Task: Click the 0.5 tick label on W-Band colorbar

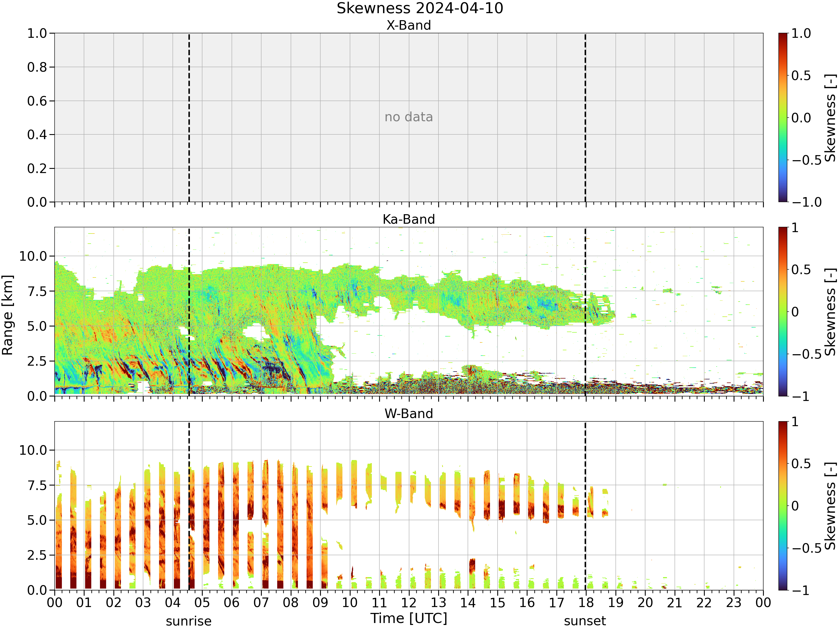Action: (801, 464)
